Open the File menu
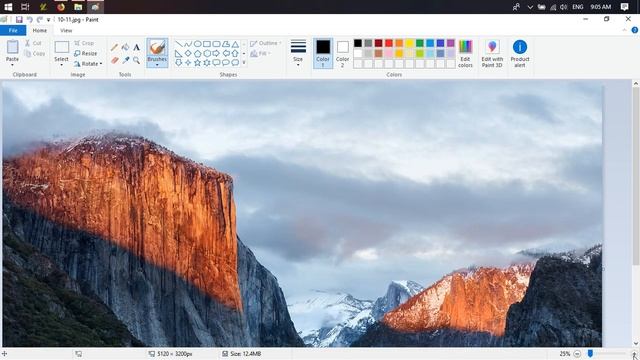This screenshot has height=360, width=640. pos(13,30)
